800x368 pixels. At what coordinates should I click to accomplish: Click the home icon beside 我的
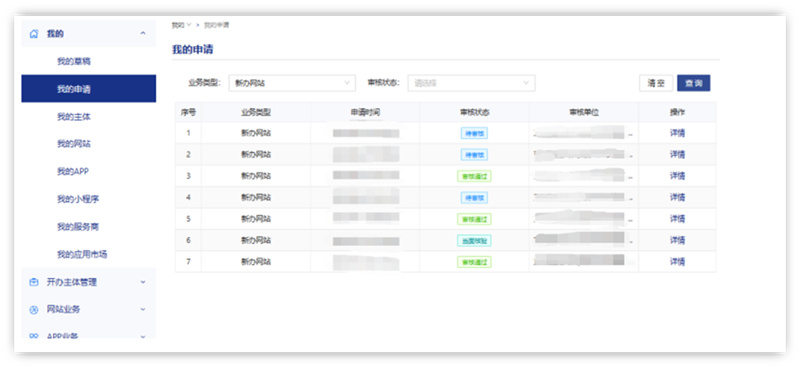34,34
